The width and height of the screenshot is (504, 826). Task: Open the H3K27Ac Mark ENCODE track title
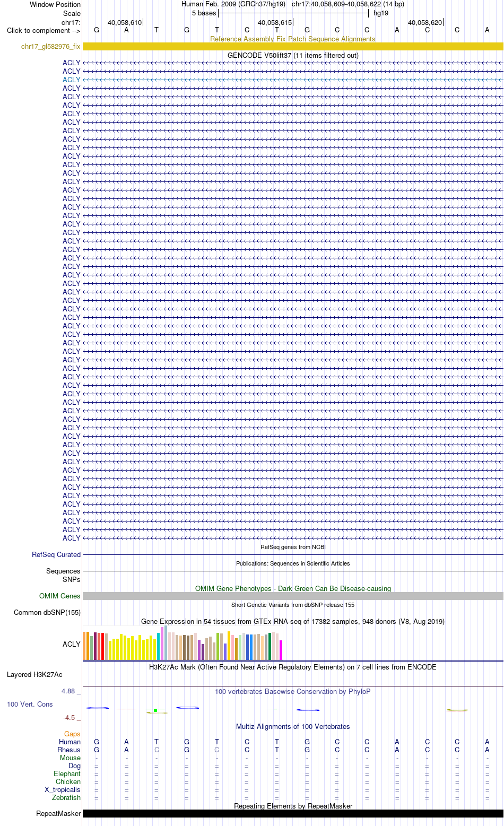(x=293, y=667)
